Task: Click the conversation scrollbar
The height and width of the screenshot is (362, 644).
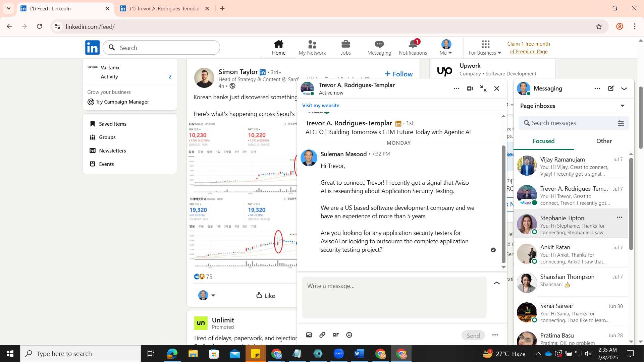Action: [503, 204]
